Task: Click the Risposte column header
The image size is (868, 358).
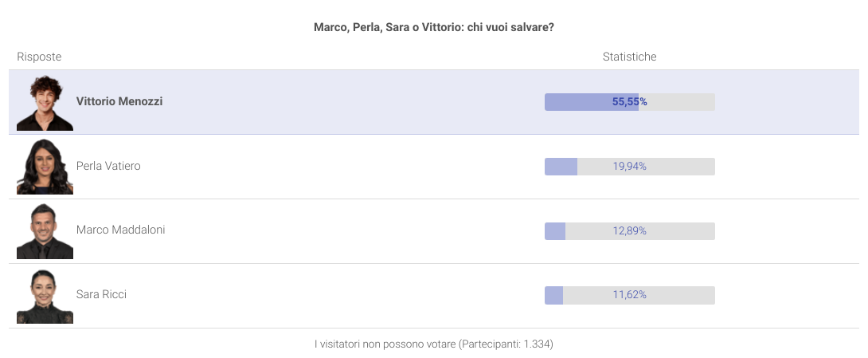Action: 39,57
